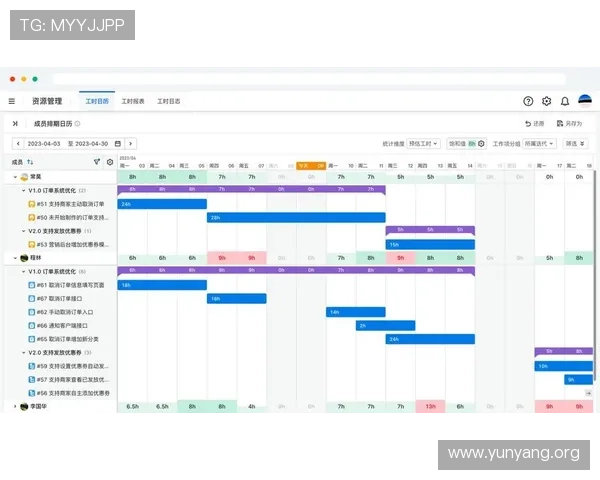Click icon of #59 work item

point(32,366)
